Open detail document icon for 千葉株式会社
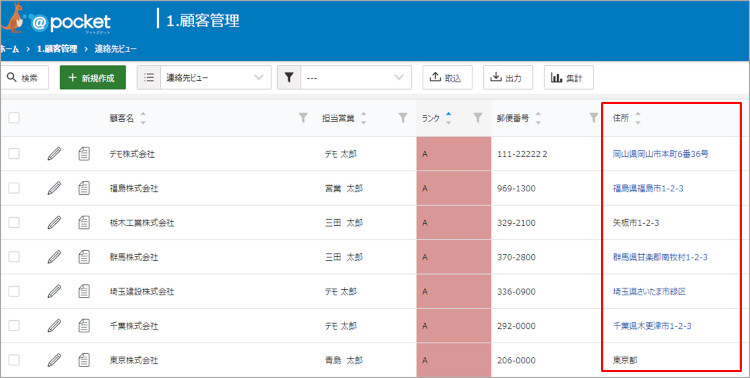The image size is (750, 378). [x=84, y=326]
